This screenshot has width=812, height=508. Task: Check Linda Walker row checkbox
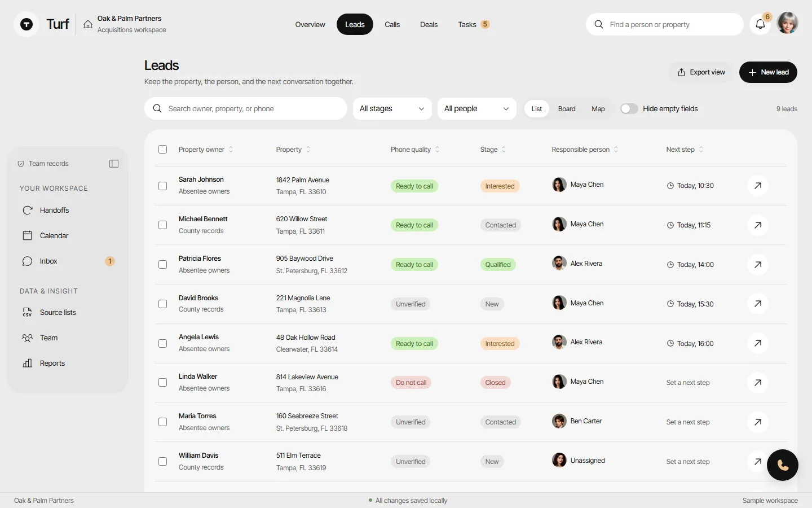click(163, 383)
